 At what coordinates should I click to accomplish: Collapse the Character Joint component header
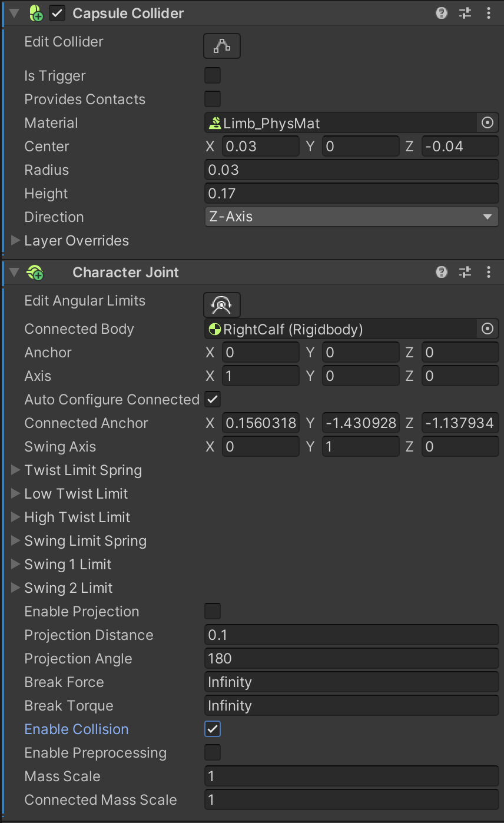(x=15, y=273)
